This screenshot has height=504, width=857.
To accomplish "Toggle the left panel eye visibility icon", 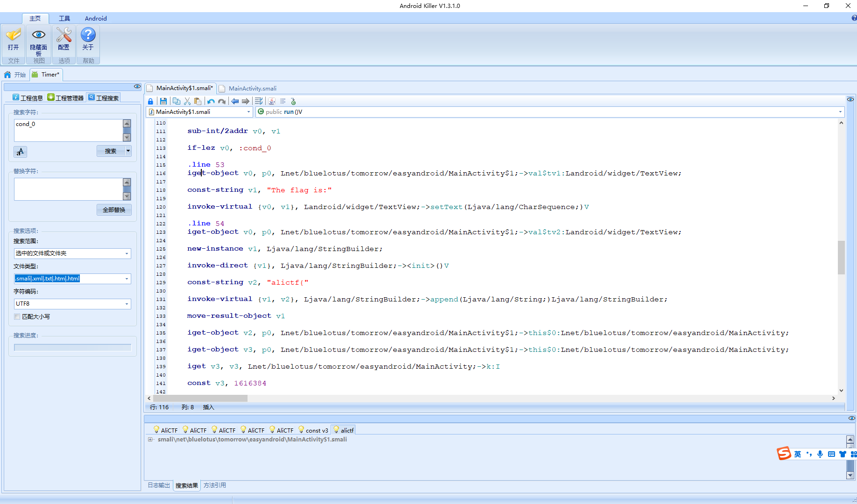I will (x=137, y=86).
